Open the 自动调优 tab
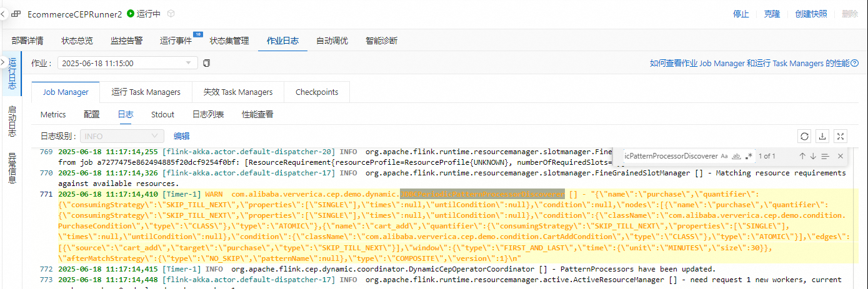The image size is (868, 289). [332, 41]
